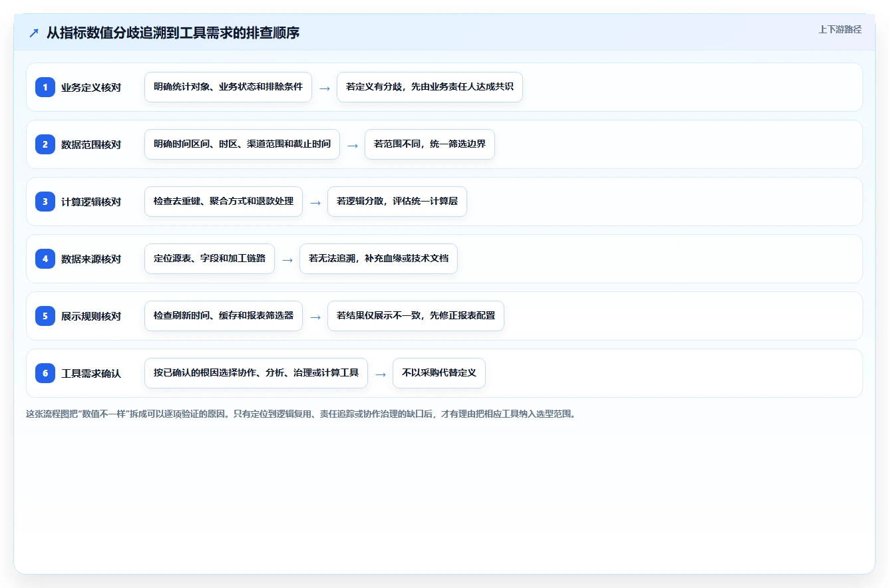Click the 若范围不同，统一筛选边界 box
Screen dimensions: 889x588
(430, 144)
